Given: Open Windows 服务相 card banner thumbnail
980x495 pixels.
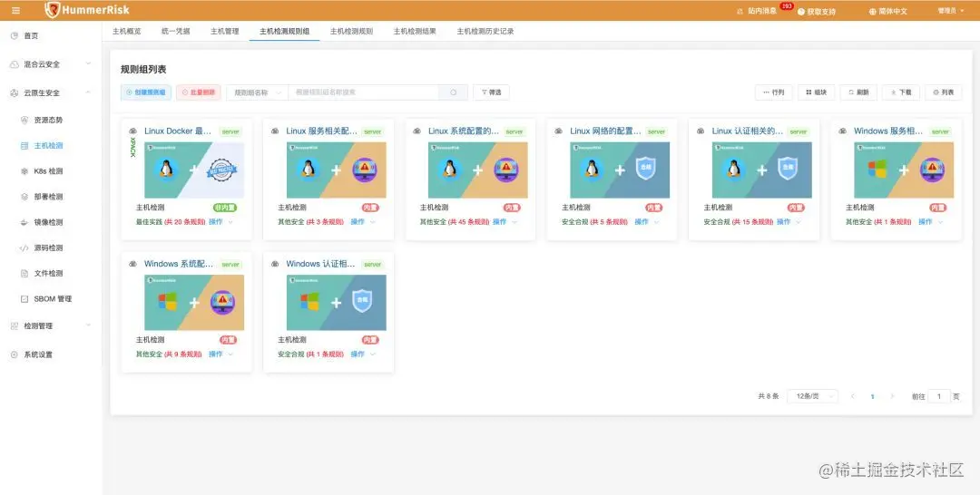Looking at the screenshot, I should point(904,170).
